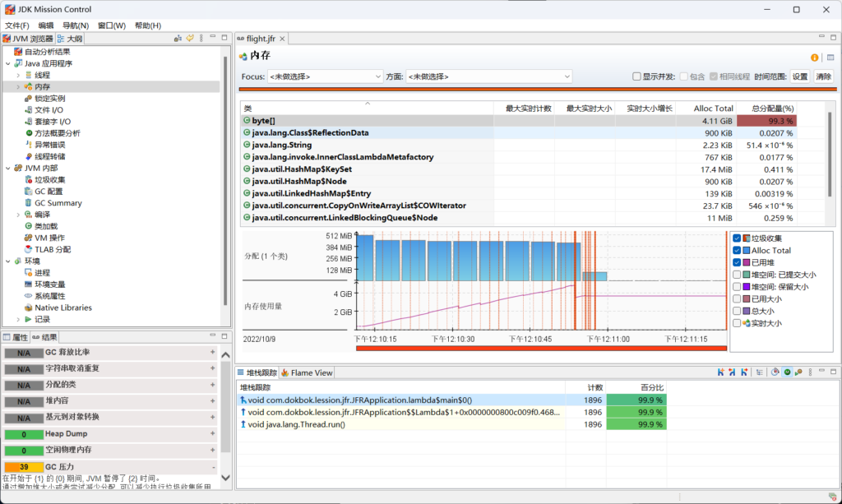Viewport: 842px width, 504px height.
Task: Check 堆空间: 保留大小 in the legend
Action: tap(737, 287)
